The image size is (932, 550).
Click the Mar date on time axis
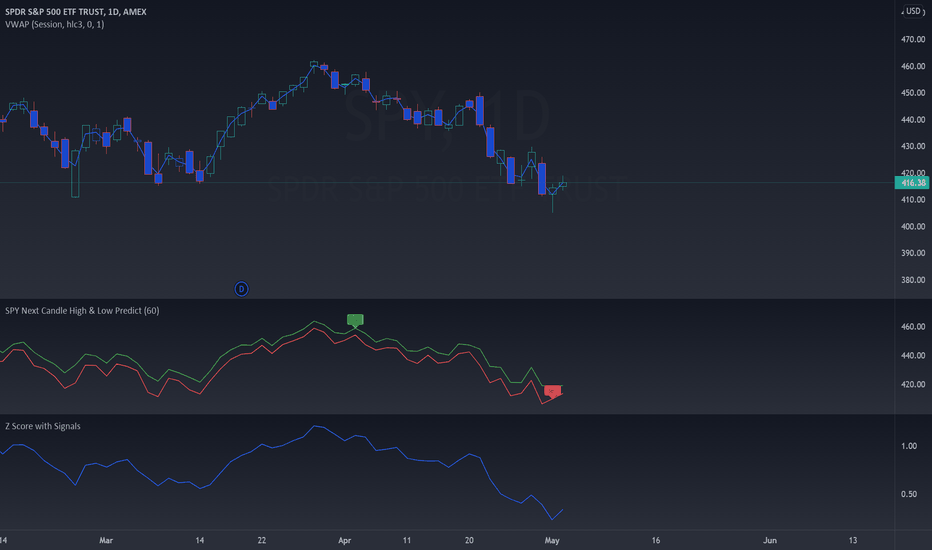(x=106, y=540)
